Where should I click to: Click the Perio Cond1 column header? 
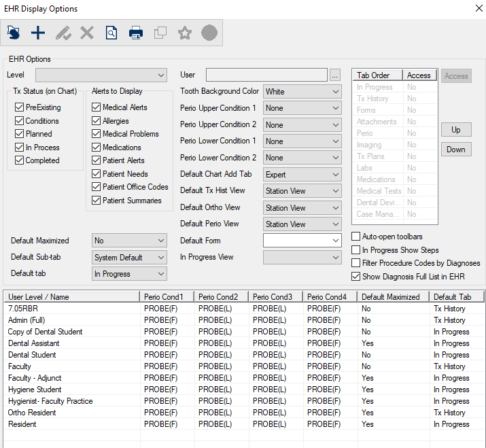pyautogui.click(x=167, y=297)
